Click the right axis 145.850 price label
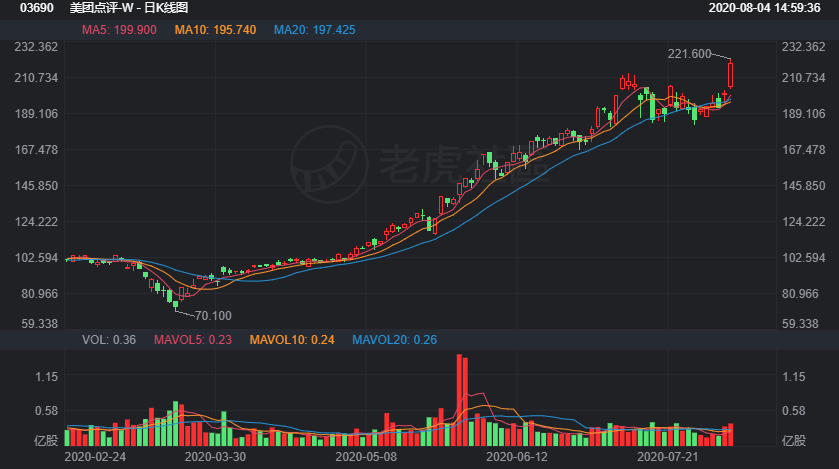Viewport: 839px width, 469px height. point(804,186)
